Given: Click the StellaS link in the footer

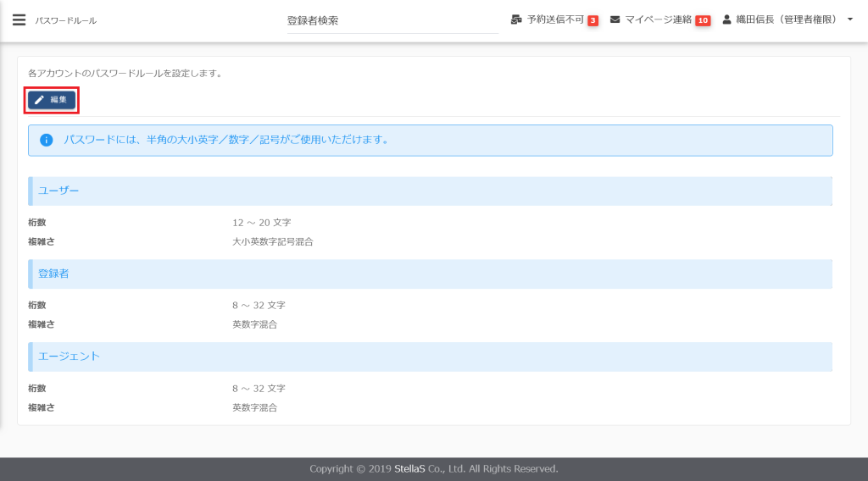Looking at the screenshot, I should (x=409, y=468).
